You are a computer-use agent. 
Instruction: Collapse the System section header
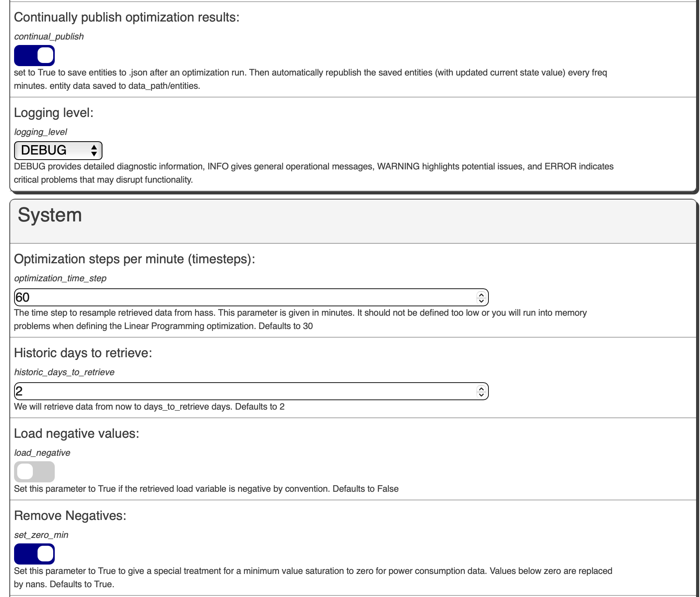pos(50,215)
